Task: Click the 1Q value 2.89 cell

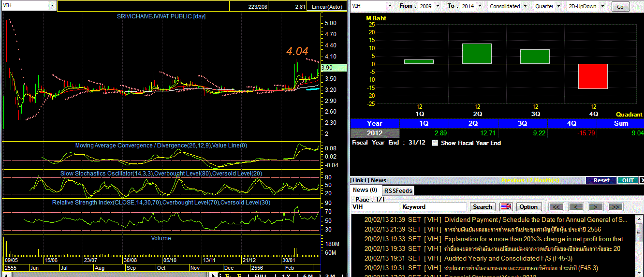Action: (x=424, y=133)
